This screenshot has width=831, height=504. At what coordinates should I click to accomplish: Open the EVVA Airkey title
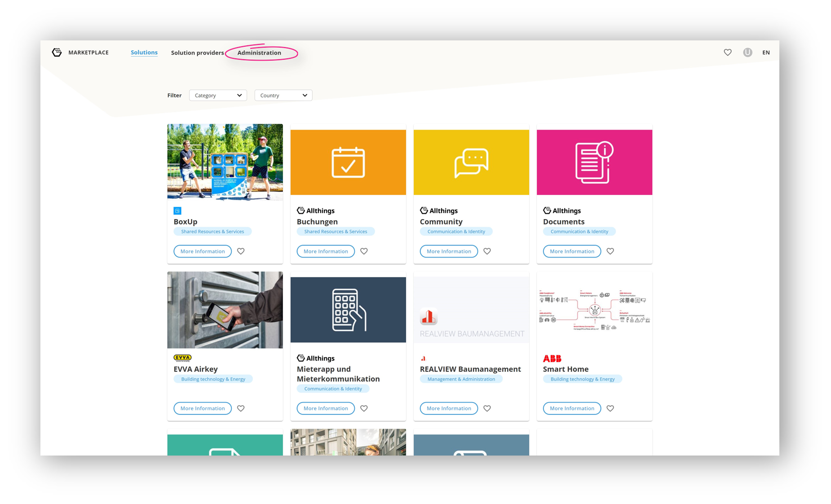point(196,369)
